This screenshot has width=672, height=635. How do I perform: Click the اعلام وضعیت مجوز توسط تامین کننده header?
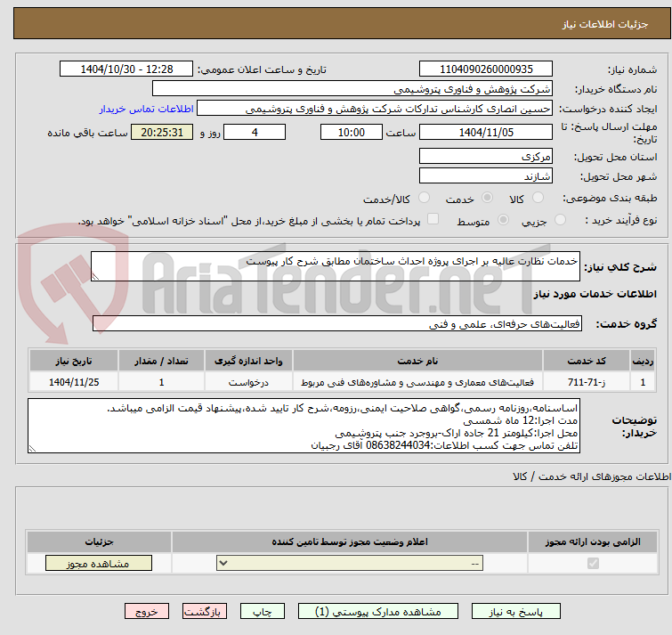click(350, 542)
